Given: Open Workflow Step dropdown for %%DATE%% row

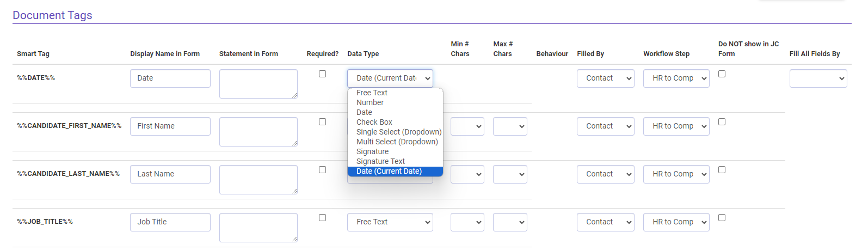Looking at the screenshot, I should [x=676, y=78].
